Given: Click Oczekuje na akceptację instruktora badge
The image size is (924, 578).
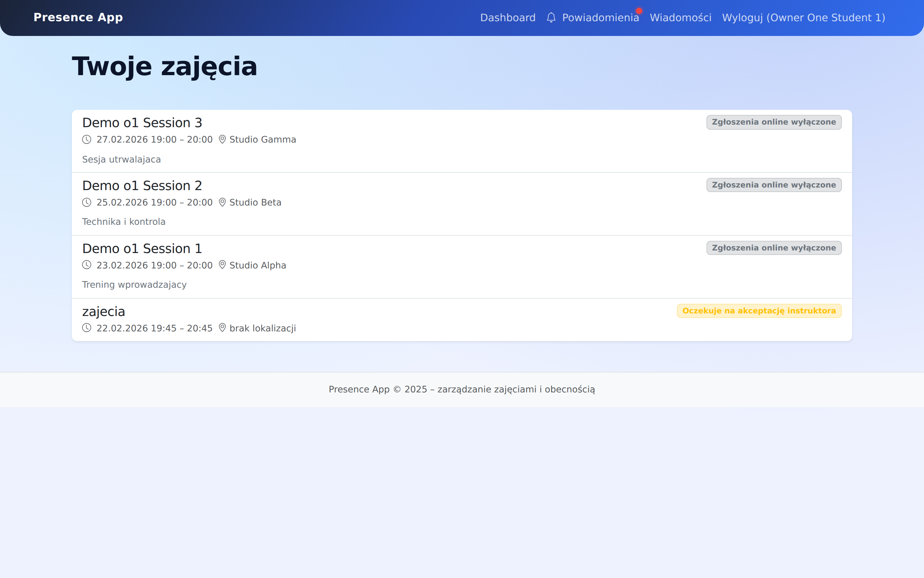Looking at the screenshot, I should pyautogui.click(x=759, y=311).
